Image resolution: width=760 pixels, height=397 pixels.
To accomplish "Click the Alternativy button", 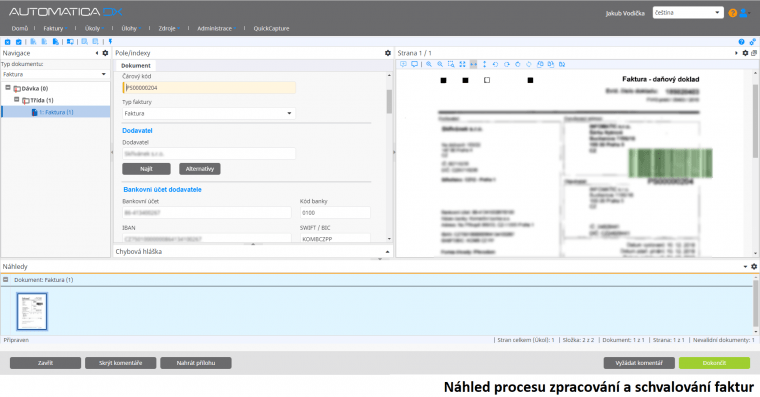I will coord(200,169).
